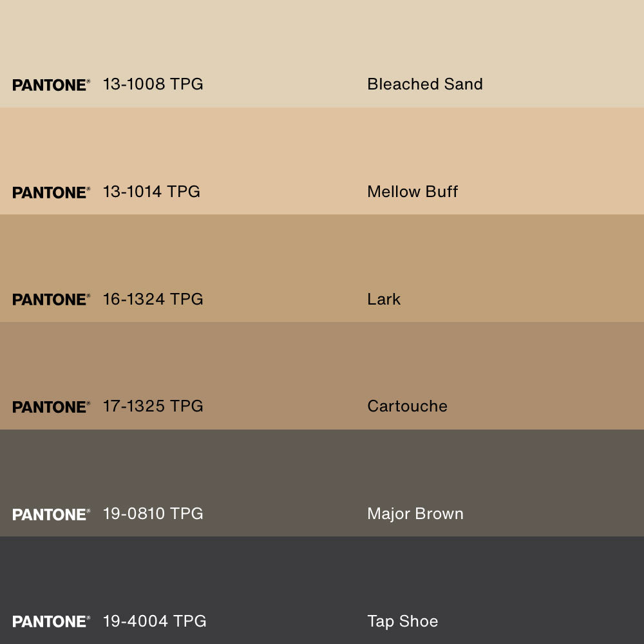This screenshot has width=644, height=644.
Task: Click the PANTONE logo on Tap Shoe row
Action: point(51,621)
